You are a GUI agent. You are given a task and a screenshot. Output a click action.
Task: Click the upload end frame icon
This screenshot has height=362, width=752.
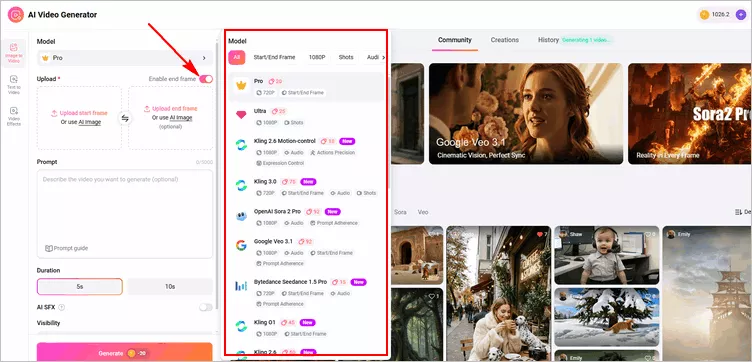tap(147, 109)
